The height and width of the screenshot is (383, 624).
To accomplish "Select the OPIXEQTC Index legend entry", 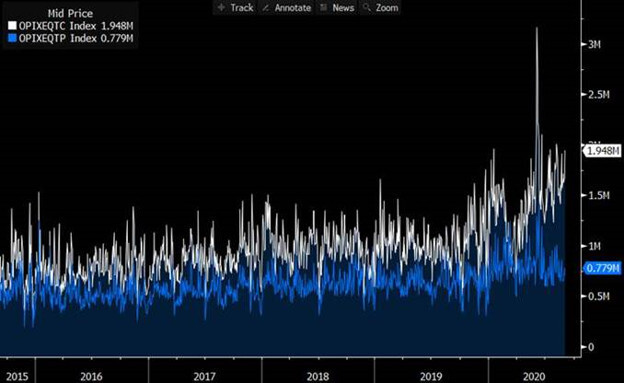I will click(71, 26).
